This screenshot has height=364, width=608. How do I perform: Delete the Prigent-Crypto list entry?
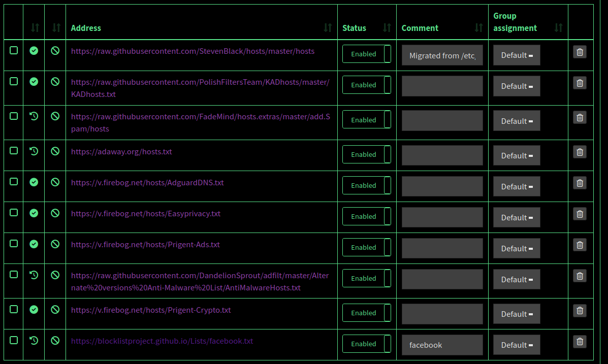(x=580, y=310)
